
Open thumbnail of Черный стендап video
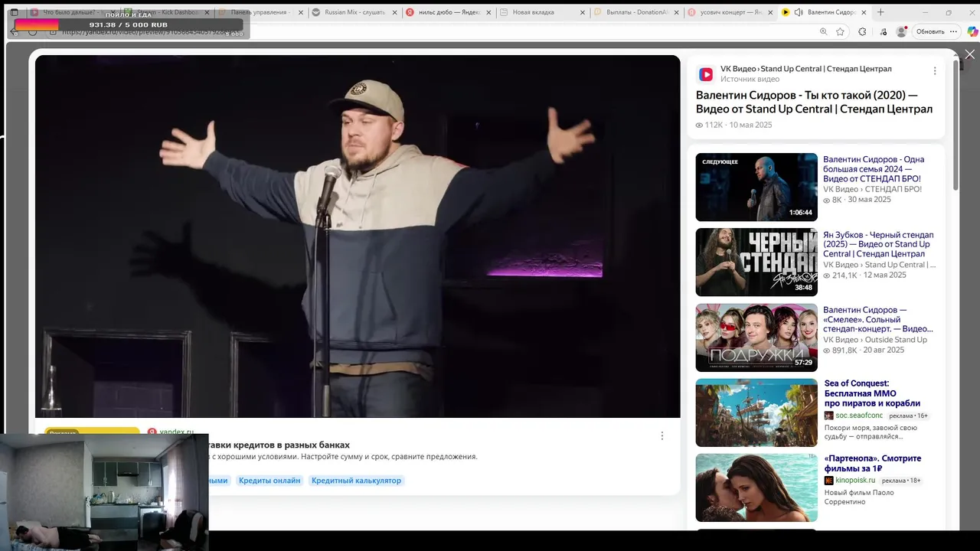(x=756, y=262)
